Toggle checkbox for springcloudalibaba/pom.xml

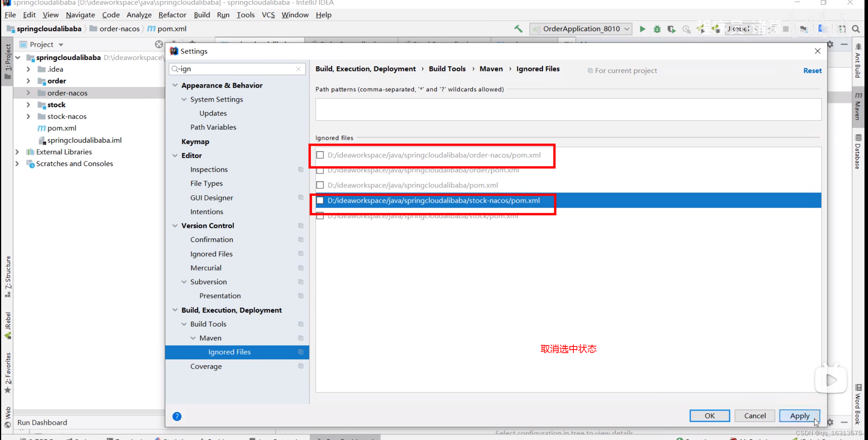(x=320, y=185)
